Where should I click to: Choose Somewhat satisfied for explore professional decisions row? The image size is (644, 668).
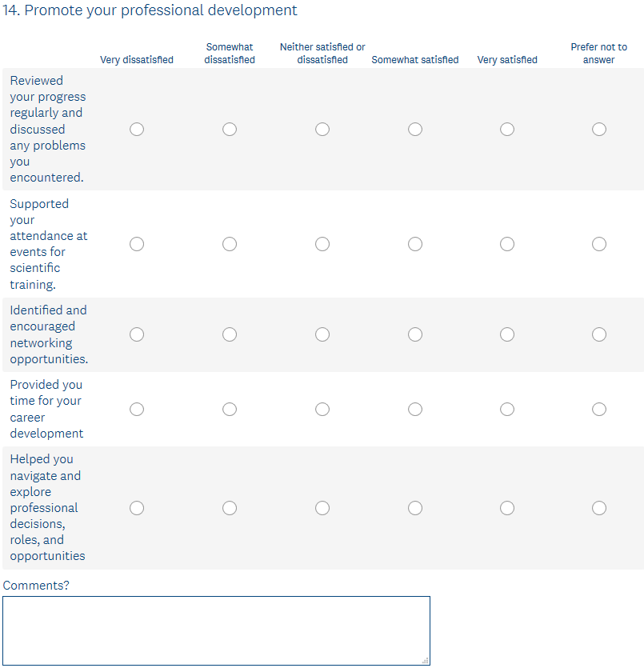pyautogui.click(x=415, y=508)
